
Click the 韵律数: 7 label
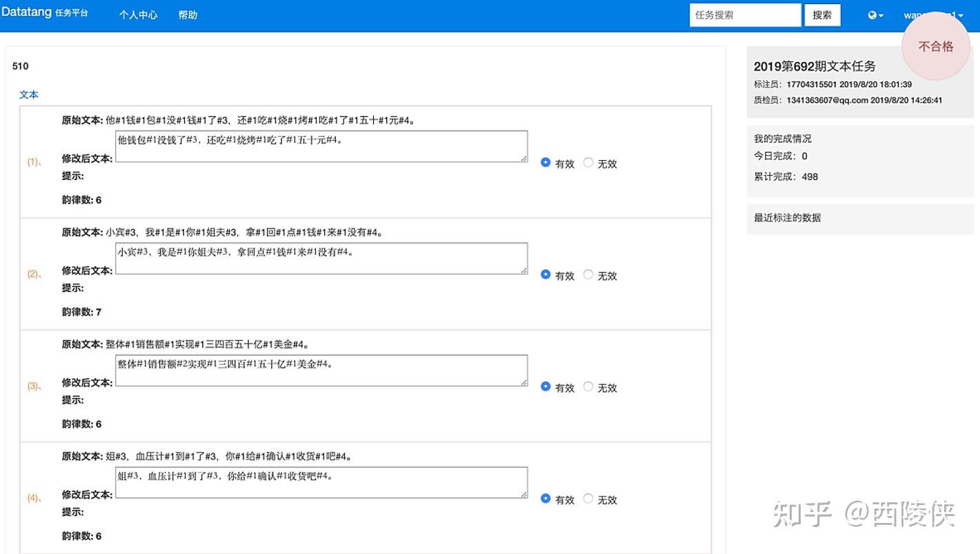click(81, 312)
